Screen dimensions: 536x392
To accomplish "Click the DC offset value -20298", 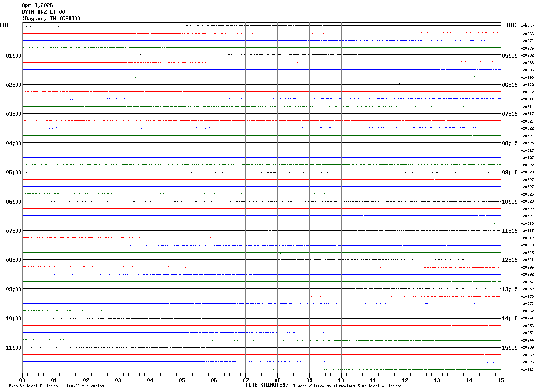I will tap(528, 77).
